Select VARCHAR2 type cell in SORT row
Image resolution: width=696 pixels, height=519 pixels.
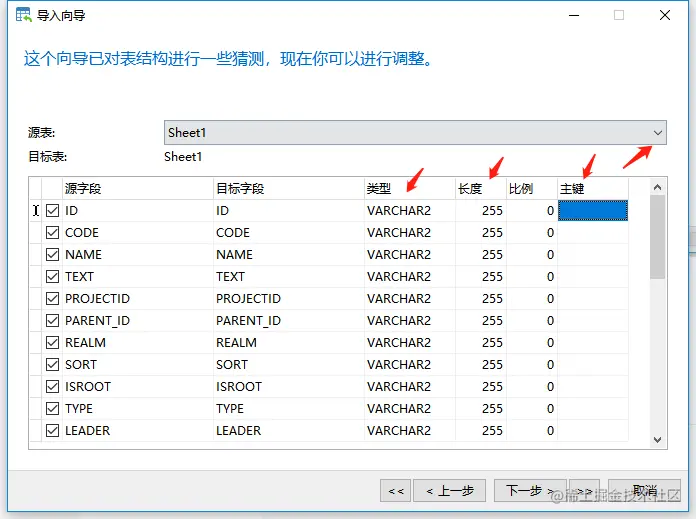click(410, 364)
